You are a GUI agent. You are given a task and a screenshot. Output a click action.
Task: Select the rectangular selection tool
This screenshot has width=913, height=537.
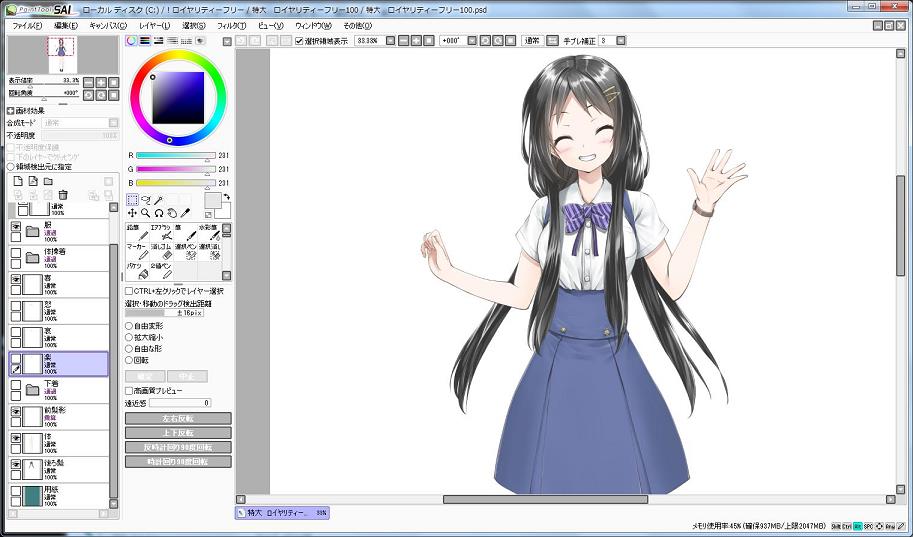pyautogui.click(x=132, y=200)
